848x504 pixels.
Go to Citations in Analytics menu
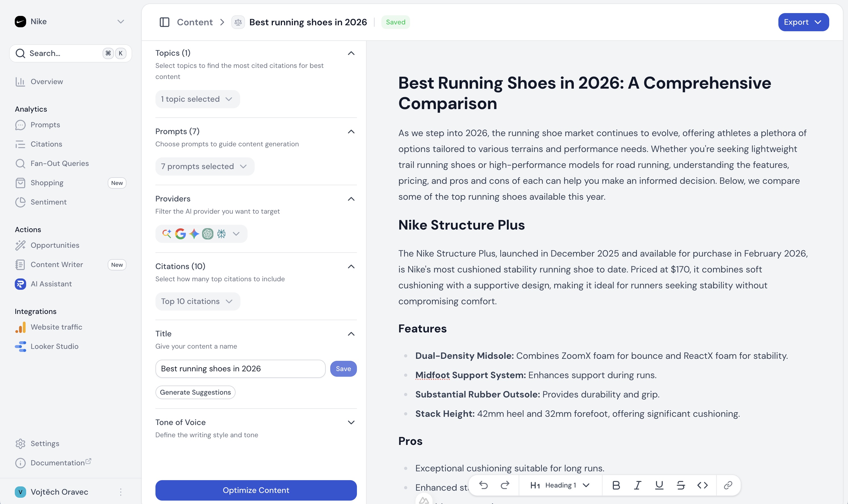pos(46,144)
